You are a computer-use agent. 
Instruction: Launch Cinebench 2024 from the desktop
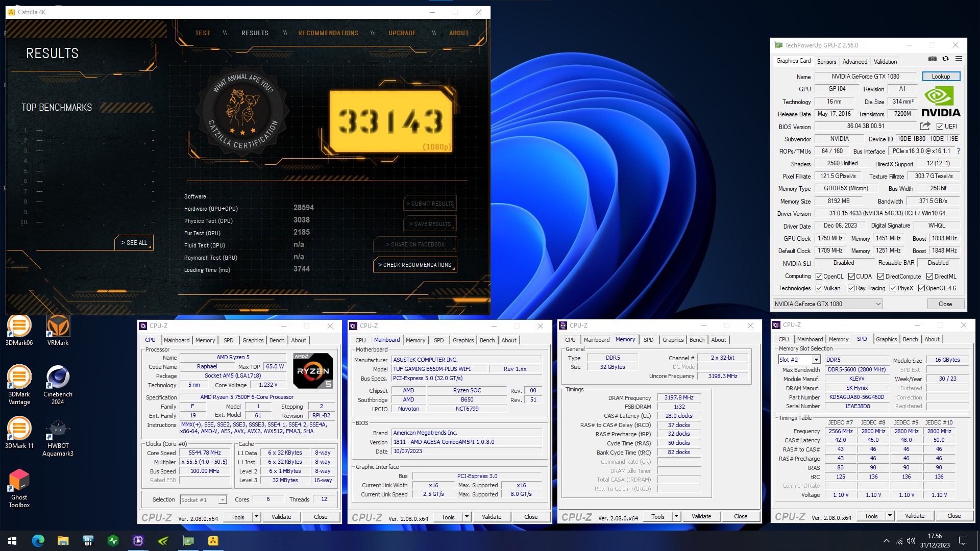pos(58,385)
